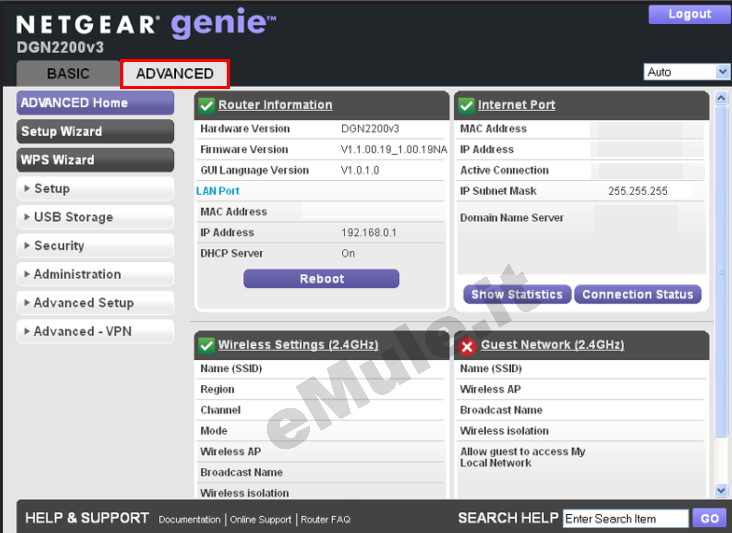Select the Mode label in Wireless Settings
This screenshot has height=533, width=732.
point(214,431)
